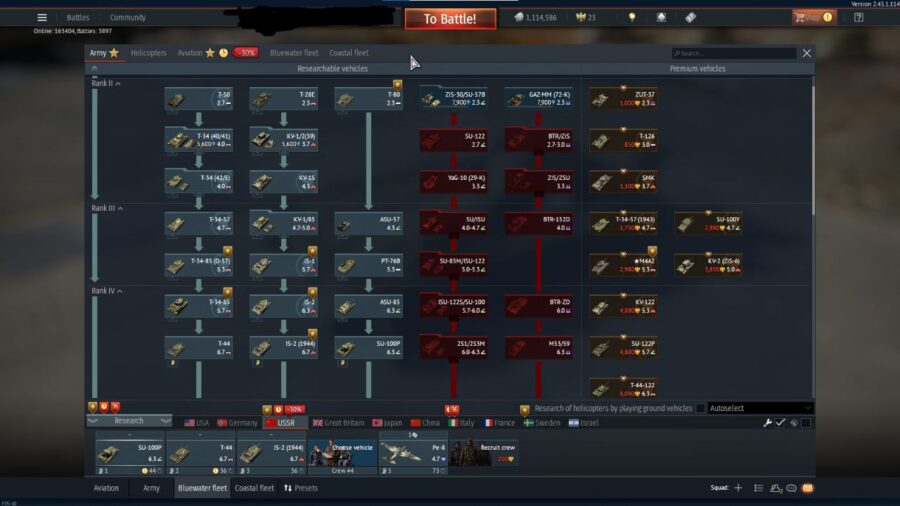Open the contacts list icon beside squad
The width and height of the screenshot is (900, 506).
pos(758,488)
